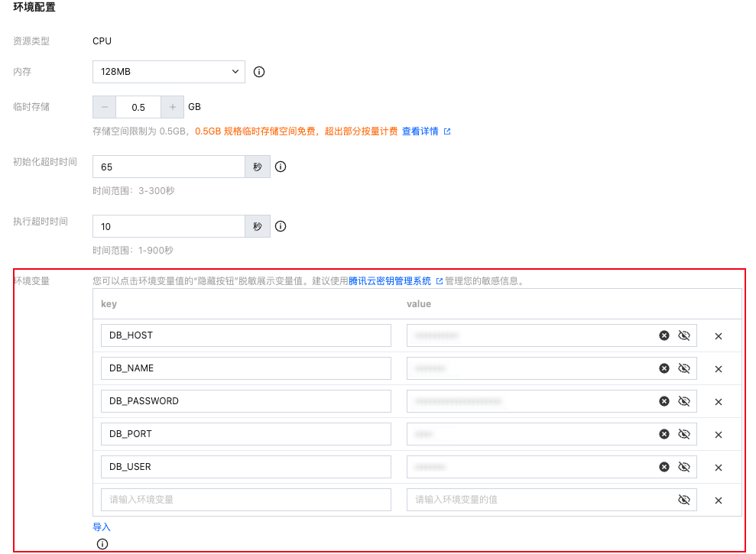Click the DB_NAME key field
756x554 pixels.
click(246, 368)
